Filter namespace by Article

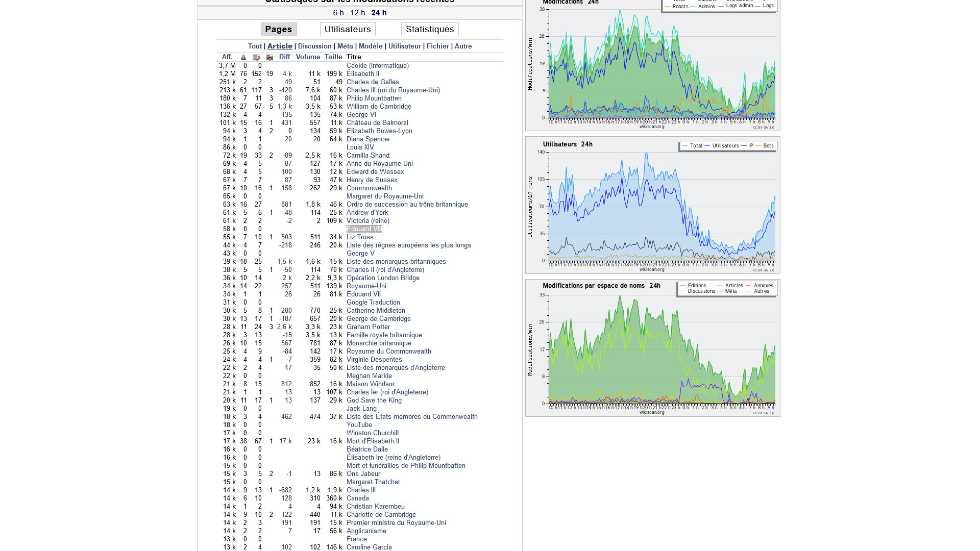(280, 46)
